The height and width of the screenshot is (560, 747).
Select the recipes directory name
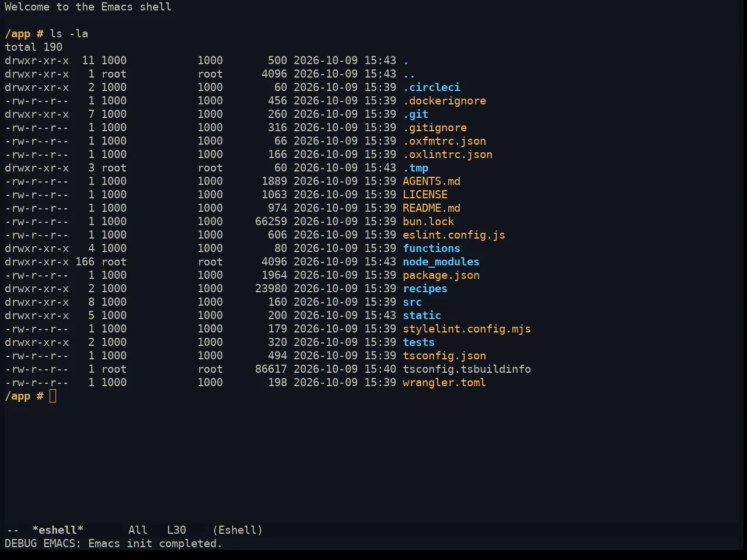tap(425, 289)
